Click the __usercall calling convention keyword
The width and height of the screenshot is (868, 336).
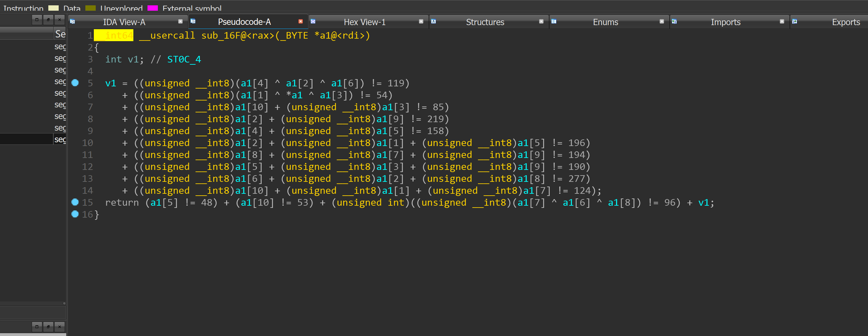[x=167, y=35]
